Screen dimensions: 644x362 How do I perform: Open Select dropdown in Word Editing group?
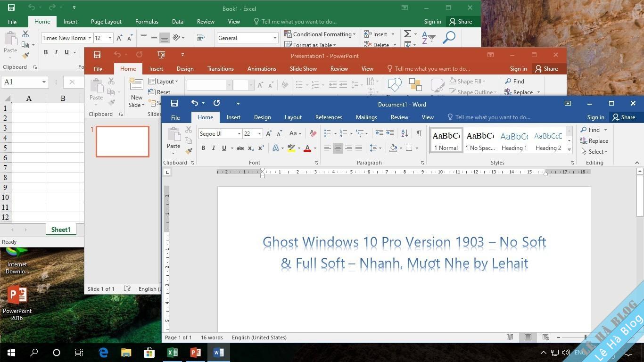(594, 152)
